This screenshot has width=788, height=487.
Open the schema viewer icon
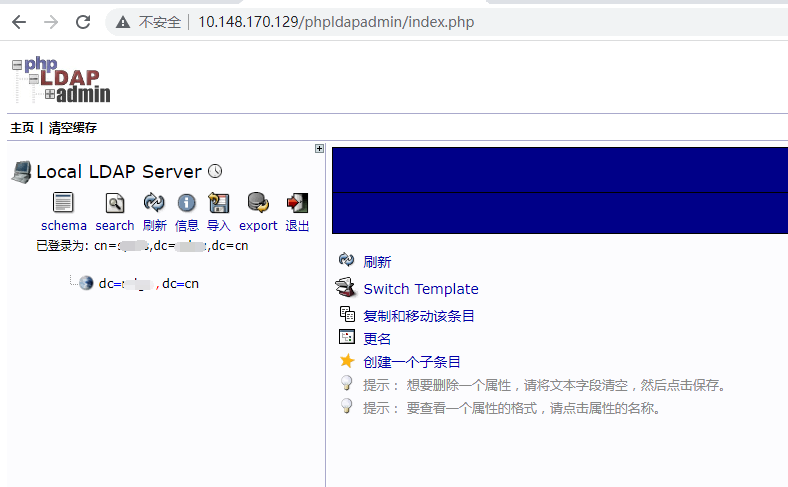pos(63,203)
